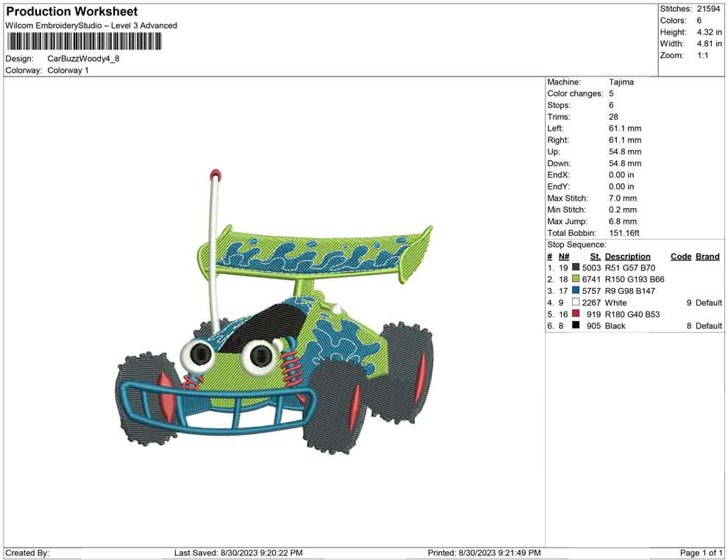The height and width of the screenshot is (560, 728).
Task: Click the barcode under the worksheet title
Action: [x=84, y=41]
